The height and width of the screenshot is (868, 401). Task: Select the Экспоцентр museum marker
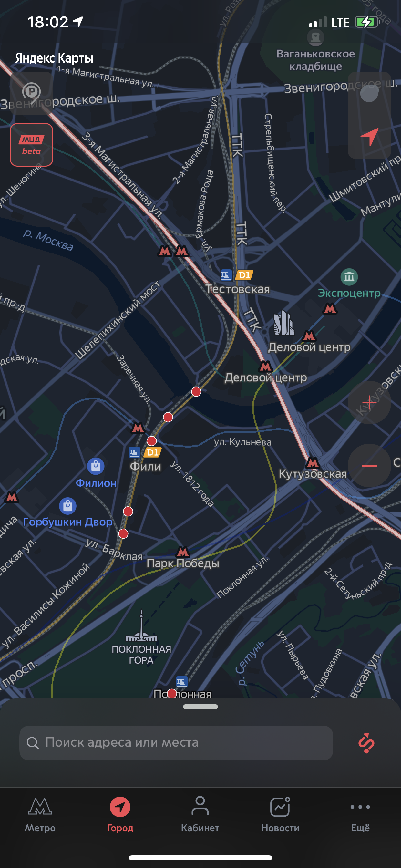coord(349,277)
